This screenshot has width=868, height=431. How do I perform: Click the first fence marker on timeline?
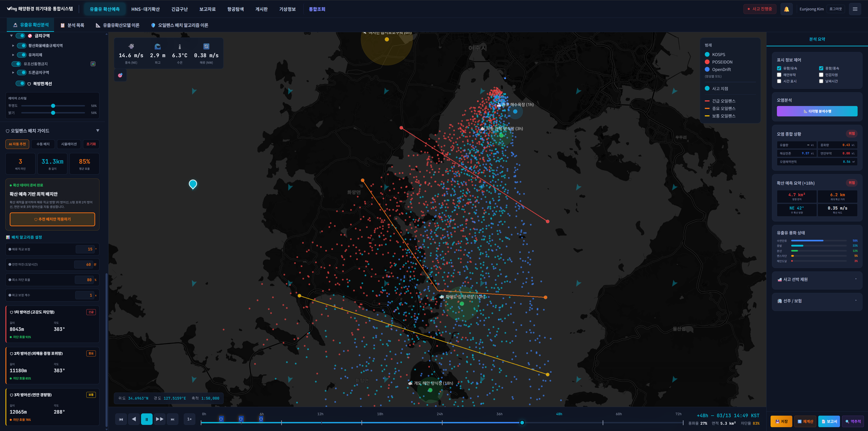[x=221, y=419]
